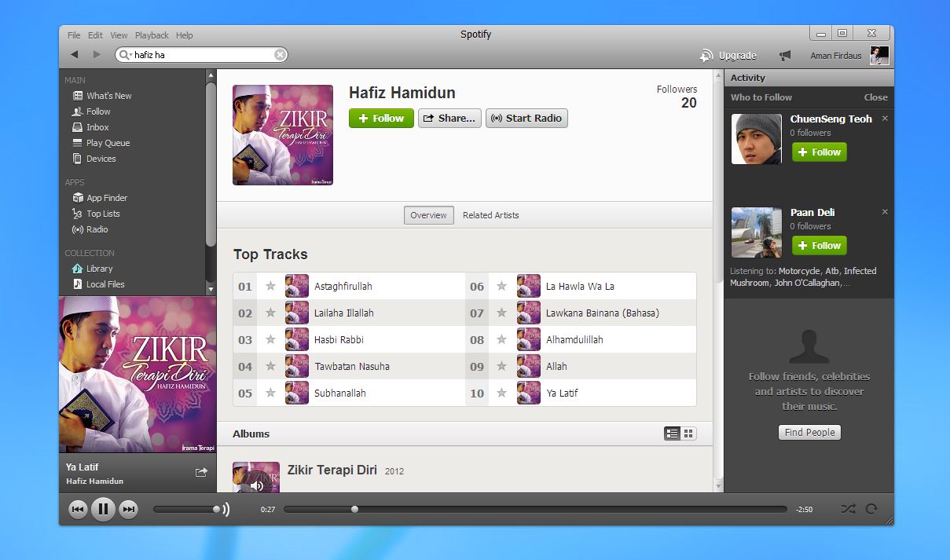Open Library in the sidebar
Viewport: 950px width, 560px height.
pos(93,269)
